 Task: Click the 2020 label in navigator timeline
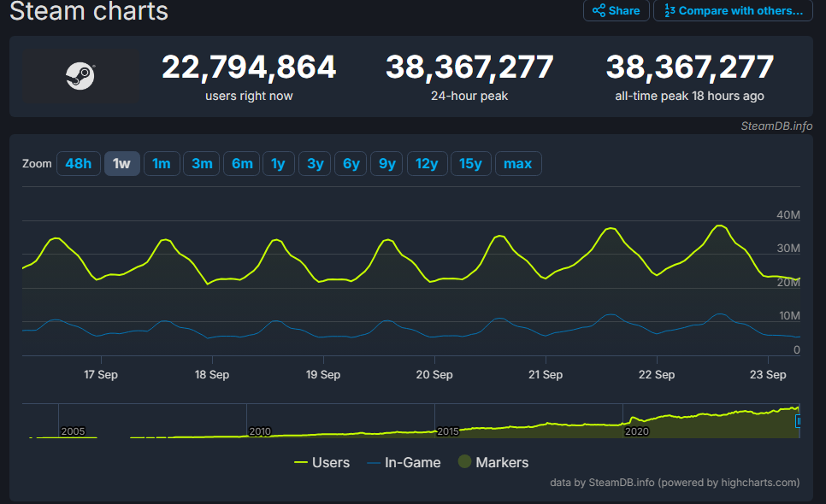click(636, 431)
